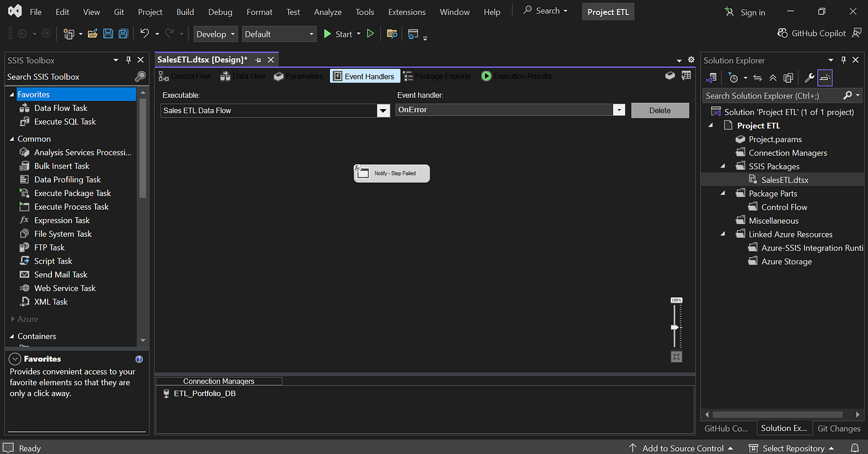Click the Find in Files toolbar icon
868x454 pixels.
pos(392,33)
